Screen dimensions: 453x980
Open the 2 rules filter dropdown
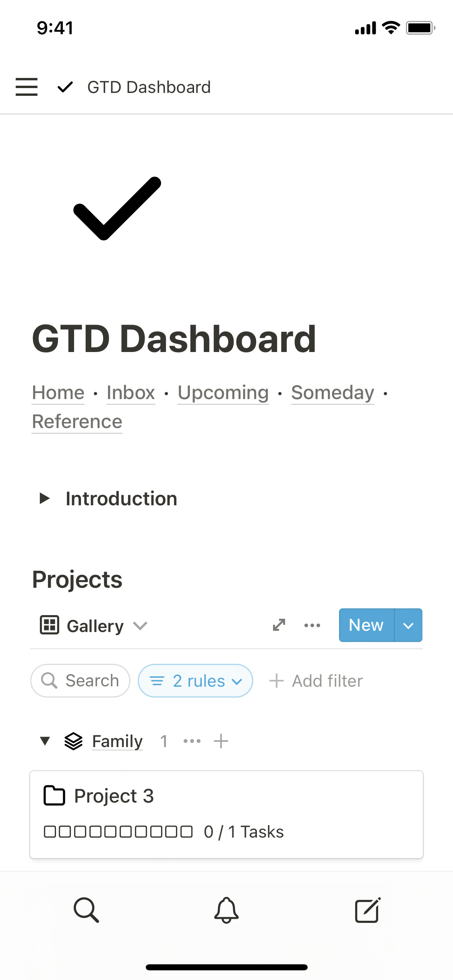coord(196,681)
